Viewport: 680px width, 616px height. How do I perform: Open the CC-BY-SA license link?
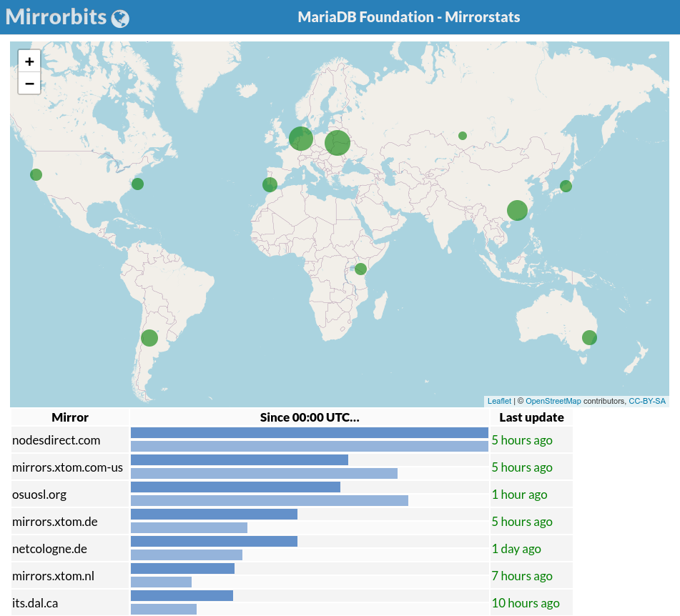pyautogui.click(x=646, y=401)
